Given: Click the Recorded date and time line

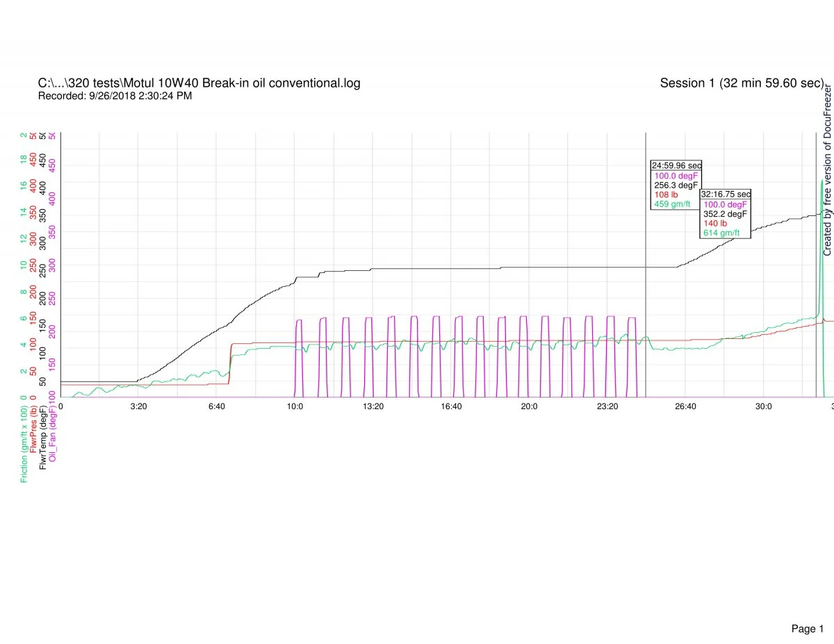Looking at the screenshot, I should coord(115,96).
